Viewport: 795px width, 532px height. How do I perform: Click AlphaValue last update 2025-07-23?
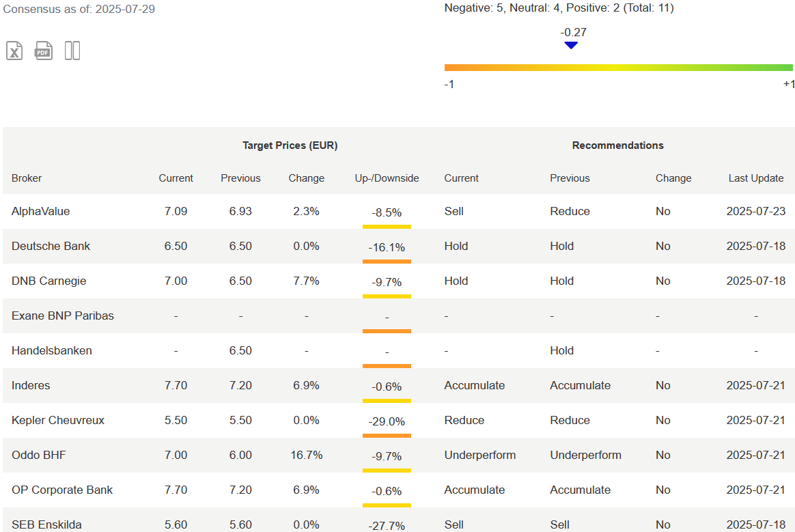coord(756,212)
